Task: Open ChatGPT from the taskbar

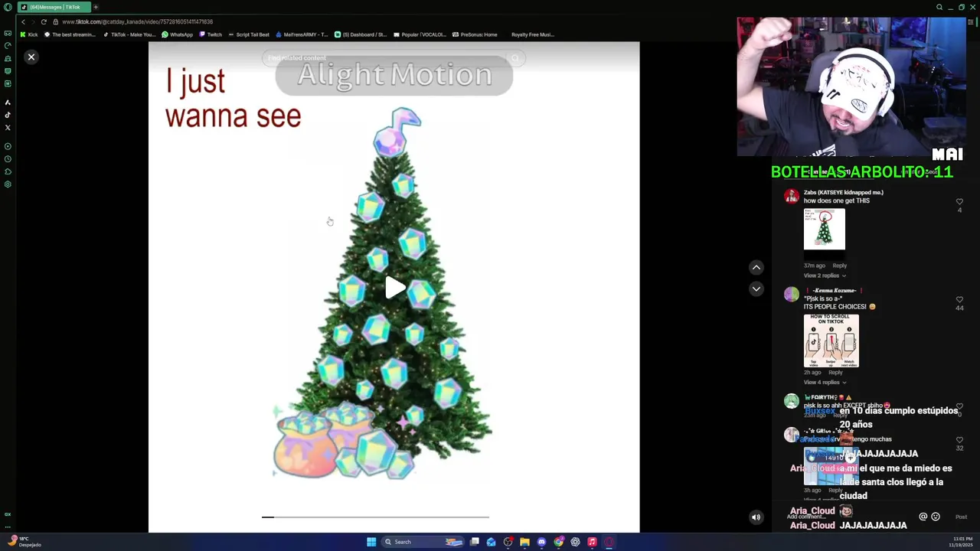Action: (x=575, y=542)
